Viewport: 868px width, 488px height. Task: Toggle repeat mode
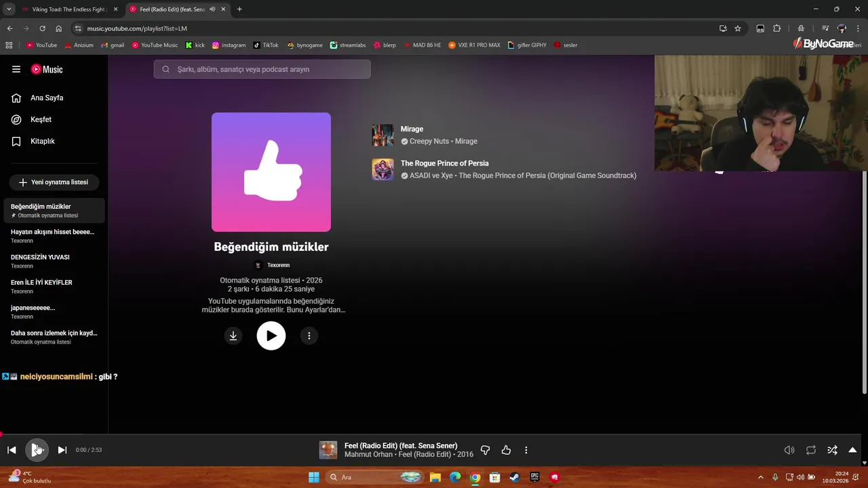pos(810,450)
